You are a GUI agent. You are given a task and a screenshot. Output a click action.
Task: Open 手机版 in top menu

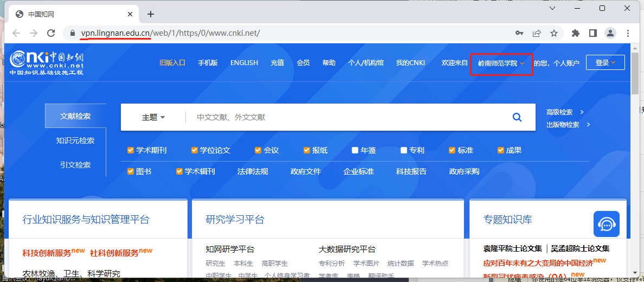pos(208,63)
